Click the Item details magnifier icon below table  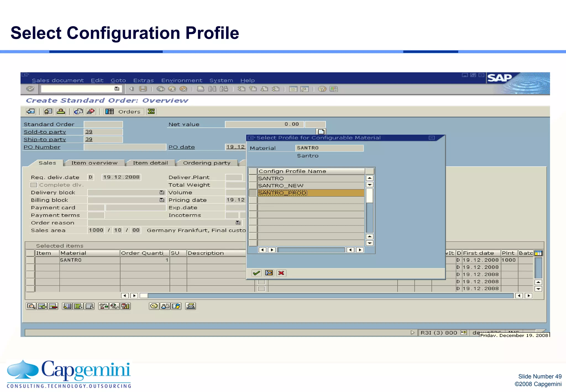[31, 306]
